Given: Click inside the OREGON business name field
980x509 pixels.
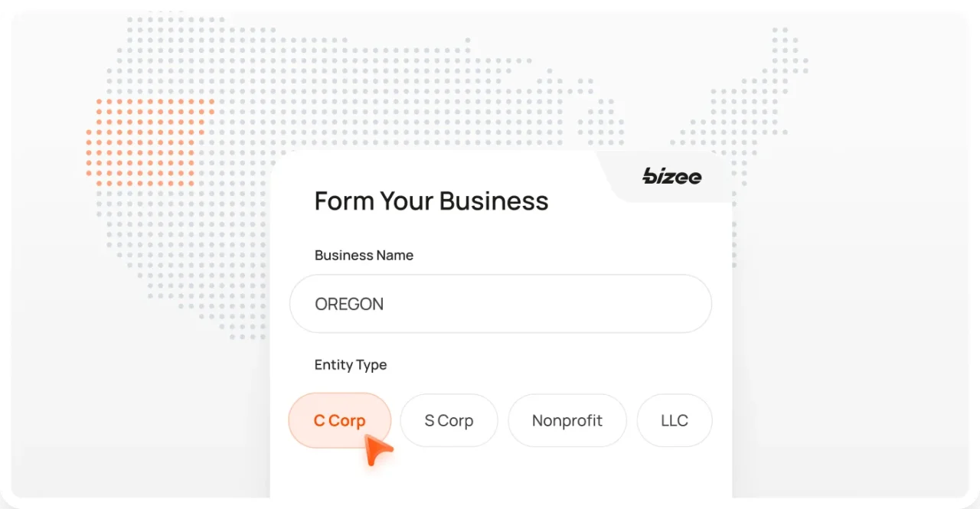Looking at the screenshot, I should (500, 303).
